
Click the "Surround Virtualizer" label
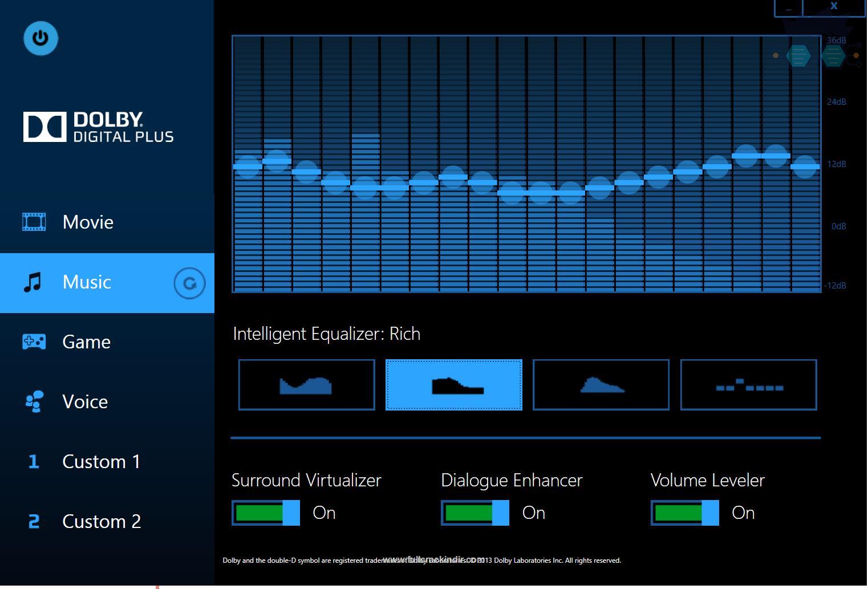pyautogui.click(x=306, y=481)
